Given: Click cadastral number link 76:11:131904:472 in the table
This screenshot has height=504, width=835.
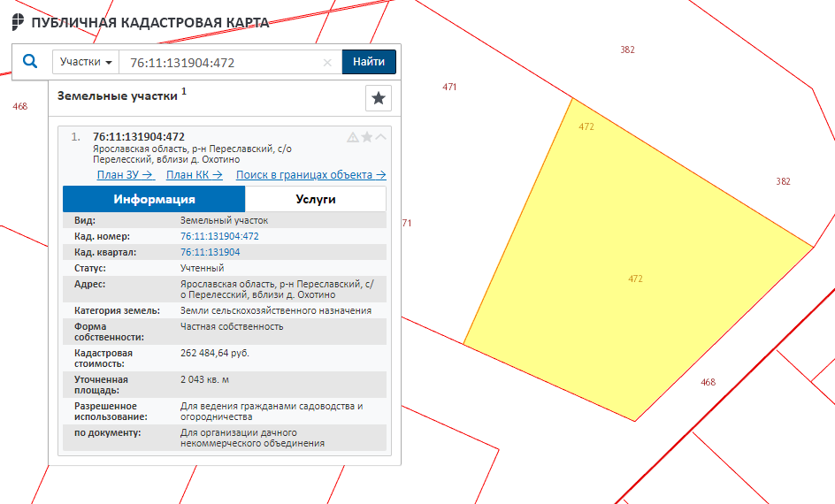Looking at the screenshot, I should [x=219, y=236].
